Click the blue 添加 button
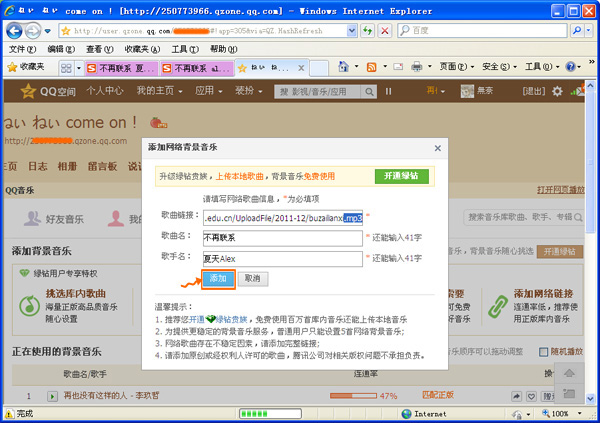The image size is (600, 423). [x=218, y=279]
